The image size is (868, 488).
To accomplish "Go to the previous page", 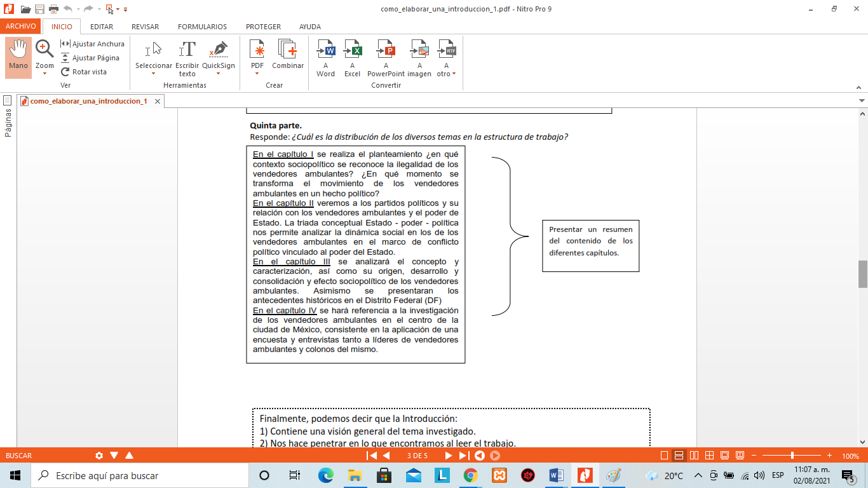I will (386, 456).
